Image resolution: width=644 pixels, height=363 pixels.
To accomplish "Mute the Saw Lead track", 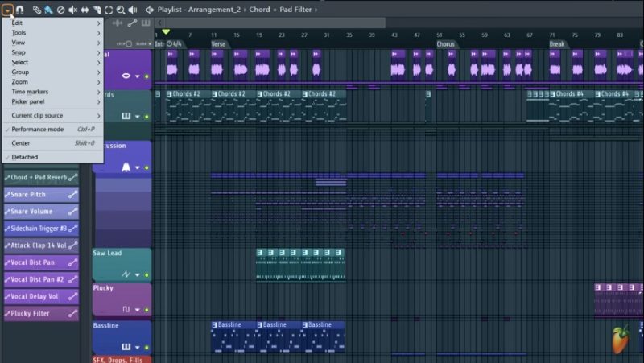I will pos(147,275).
